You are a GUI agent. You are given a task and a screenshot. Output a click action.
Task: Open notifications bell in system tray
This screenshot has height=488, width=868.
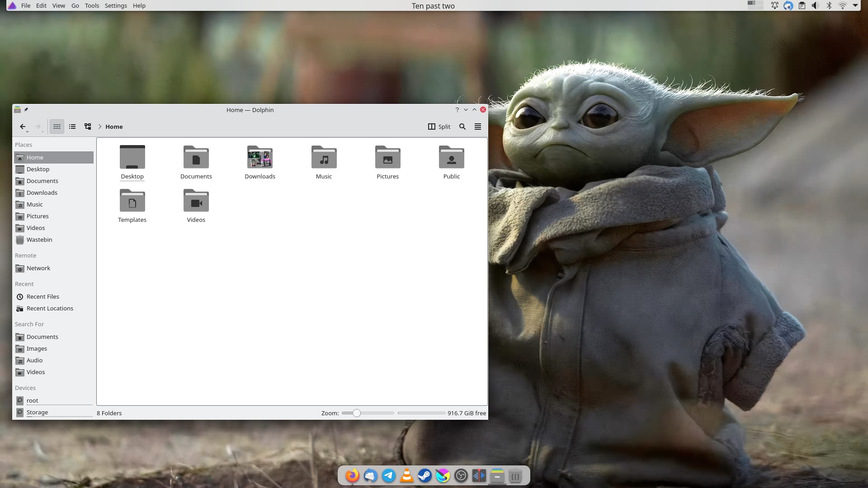774,5
